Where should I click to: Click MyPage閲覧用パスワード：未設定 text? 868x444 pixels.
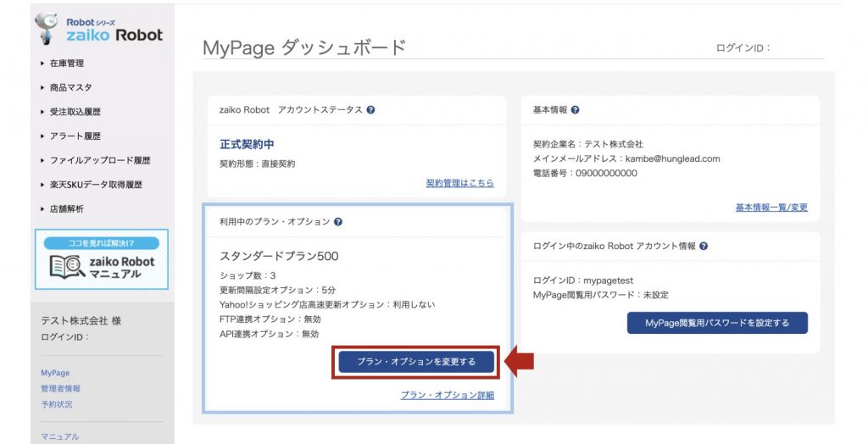pyautogui.click(x=601, y=295)
